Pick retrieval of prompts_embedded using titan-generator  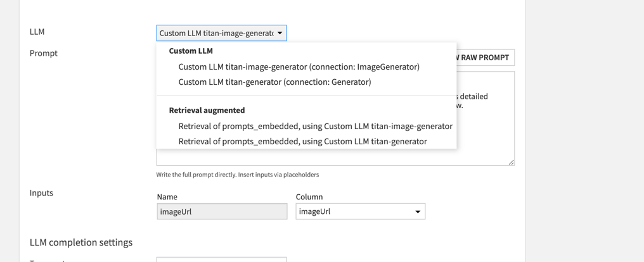point(302,141)
